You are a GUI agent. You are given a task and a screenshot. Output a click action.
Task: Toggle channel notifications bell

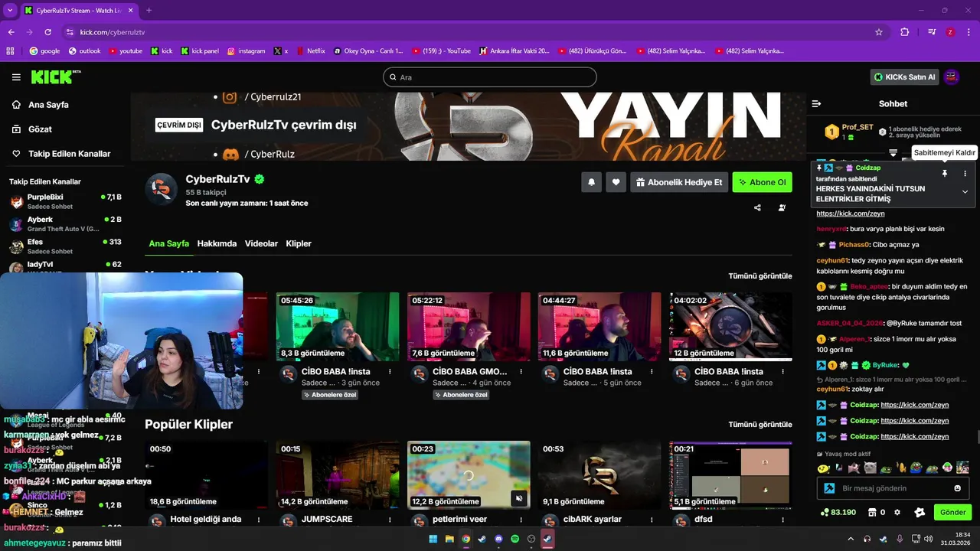tap(591, 182)
